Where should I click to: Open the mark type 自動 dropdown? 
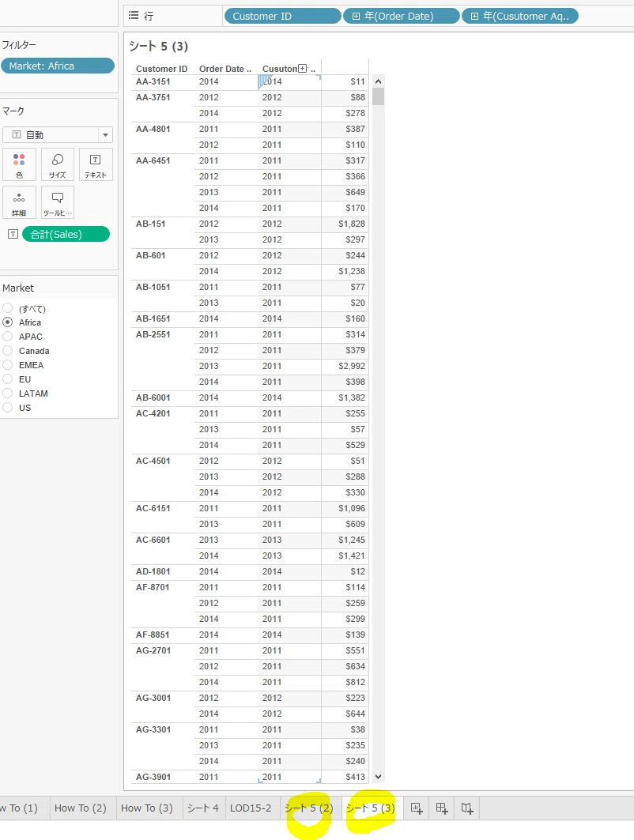coord(106,135)
